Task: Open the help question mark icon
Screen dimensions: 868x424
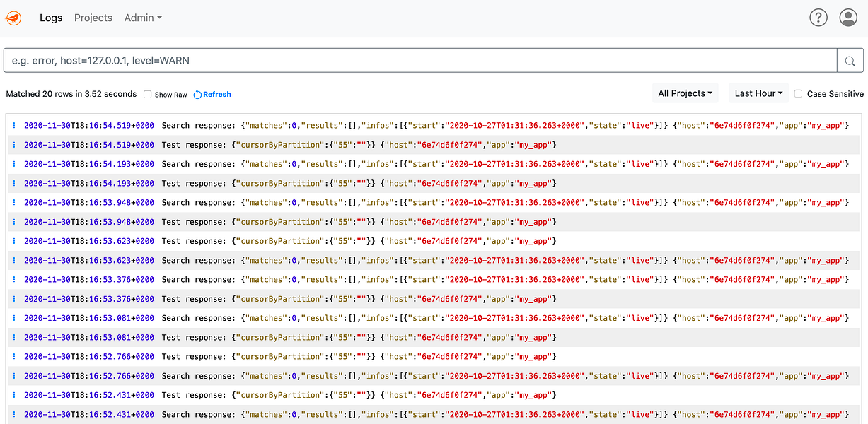Action: coord(818,18)
